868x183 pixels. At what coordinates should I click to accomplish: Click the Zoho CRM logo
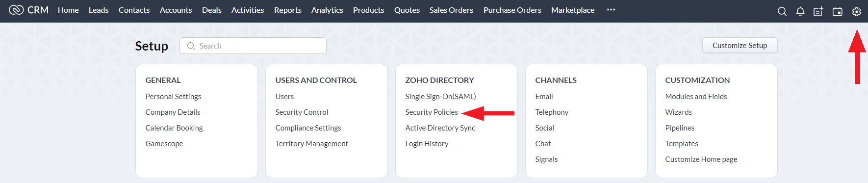click(28, 10)
